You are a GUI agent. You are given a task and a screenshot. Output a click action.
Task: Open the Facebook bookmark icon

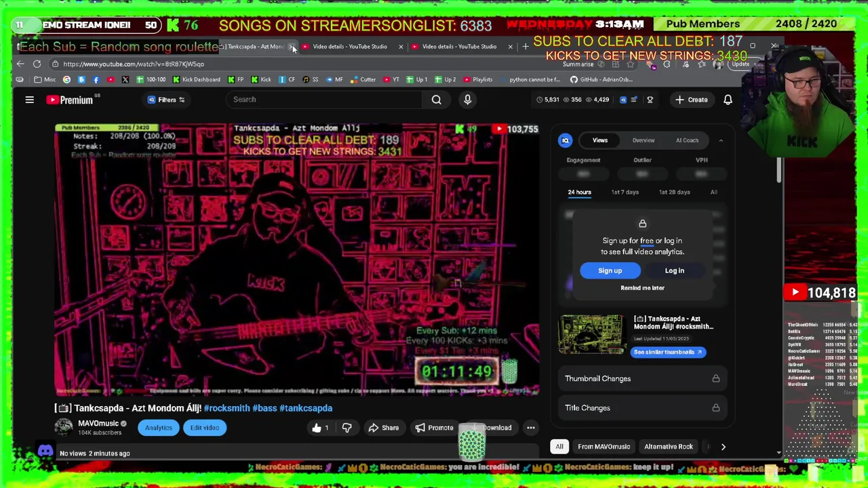(96, 79)
